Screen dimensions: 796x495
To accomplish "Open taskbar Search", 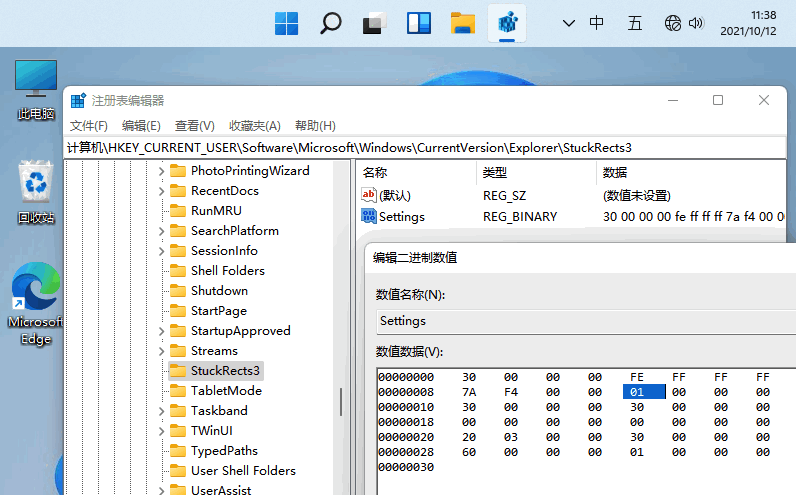I will (330, 23).
